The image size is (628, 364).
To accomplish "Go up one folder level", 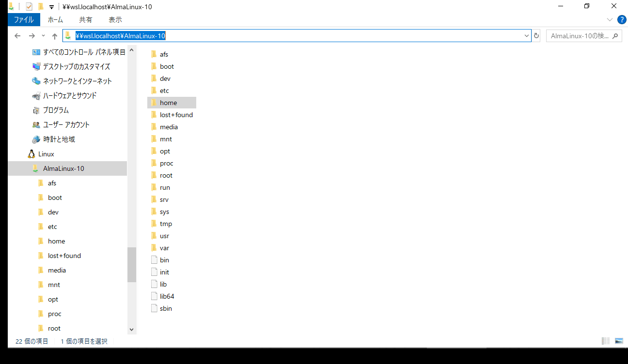I will point(55,36).
